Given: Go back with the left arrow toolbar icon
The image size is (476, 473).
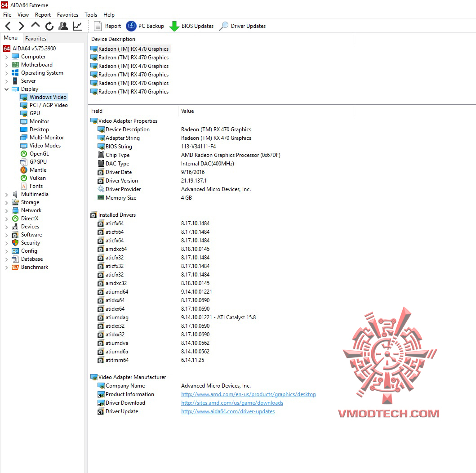Looking at the screenshot, I should click(8, 26).
